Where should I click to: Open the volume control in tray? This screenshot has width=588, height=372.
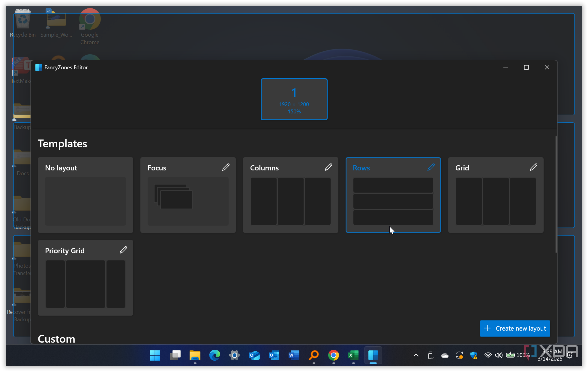pos(499,355)
